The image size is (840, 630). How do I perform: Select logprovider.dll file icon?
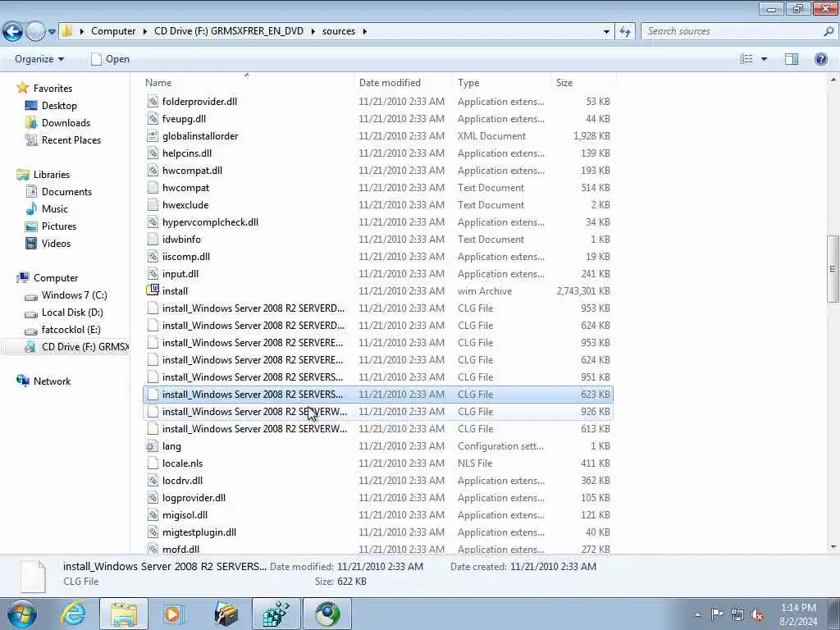[153, 498]
